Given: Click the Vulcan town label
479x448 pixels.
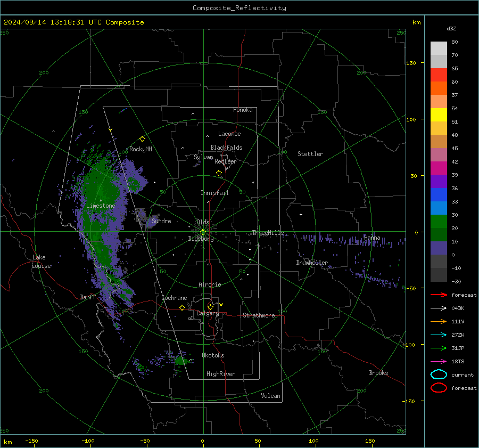Looking at the screenshot, I should (270, 396).
